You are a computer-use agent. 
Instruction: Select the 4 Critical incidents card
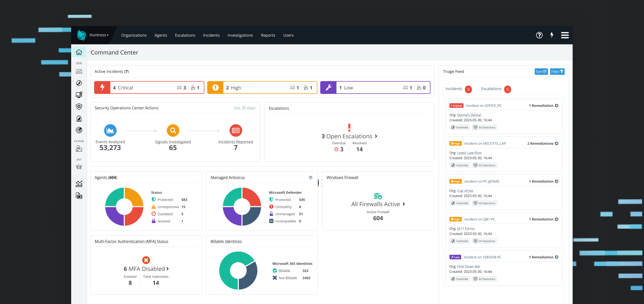[x=149, y=87]
